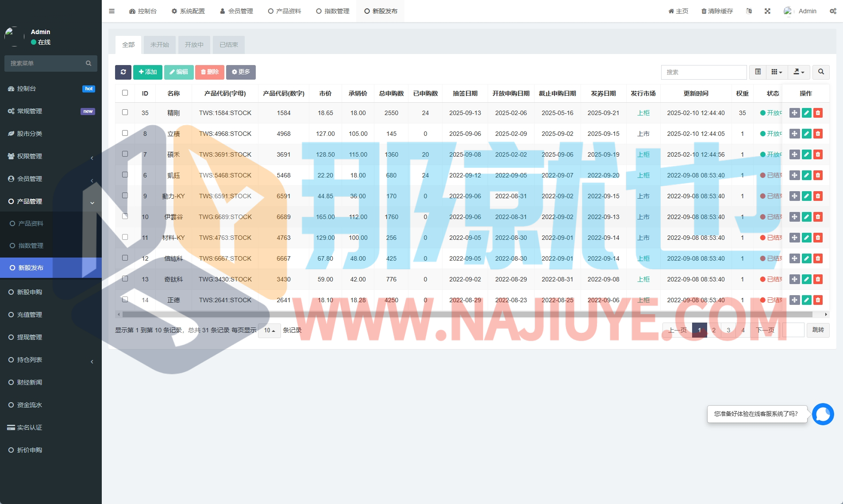The image size is (843, 504).
Task: Click the refresh table icon button
Action: pyautogui.click(x=123, y=72)
